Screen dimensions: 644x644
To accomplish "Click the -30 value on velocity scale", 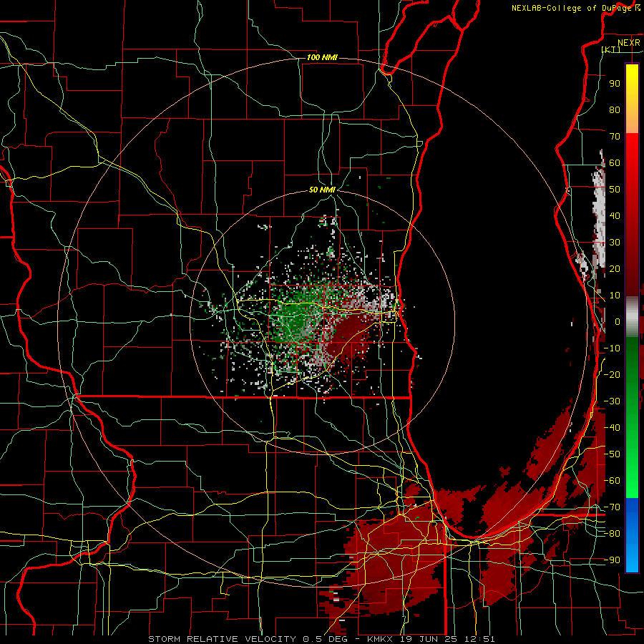I will tap(612, 401).
